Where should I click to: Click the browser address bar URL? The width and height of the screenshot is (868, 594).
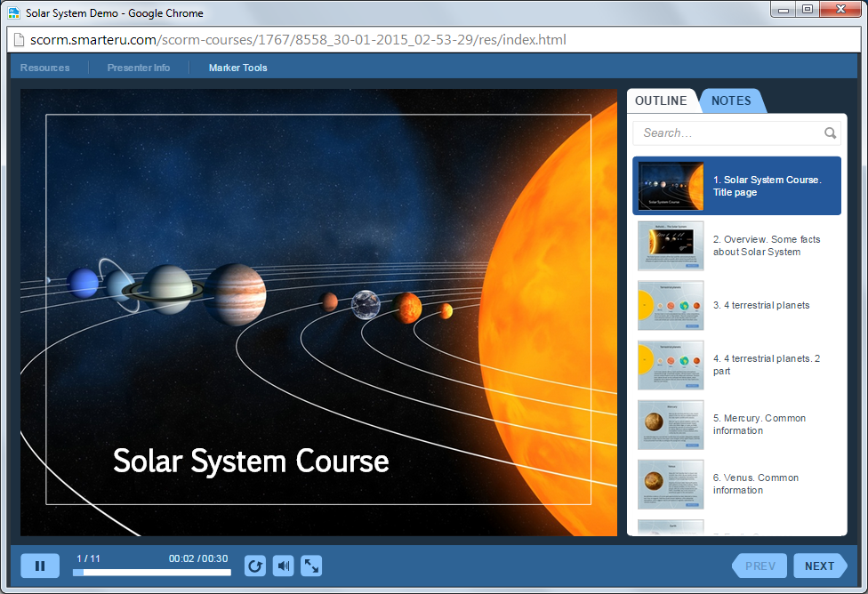point(298,40)
